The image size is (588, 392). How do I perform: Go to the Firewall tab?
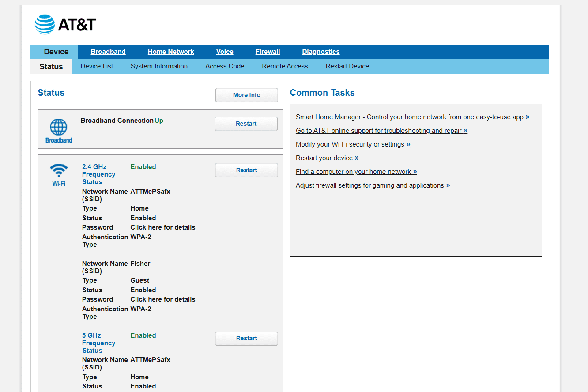[268, 52]
